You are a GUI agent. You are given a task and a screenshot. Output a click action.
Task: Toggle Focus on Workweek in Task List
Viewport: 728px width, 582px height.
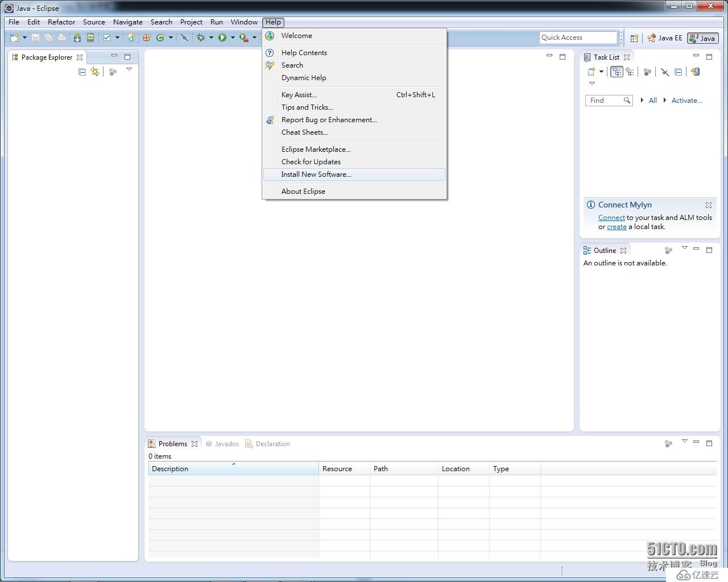click(x=647, y=72)
